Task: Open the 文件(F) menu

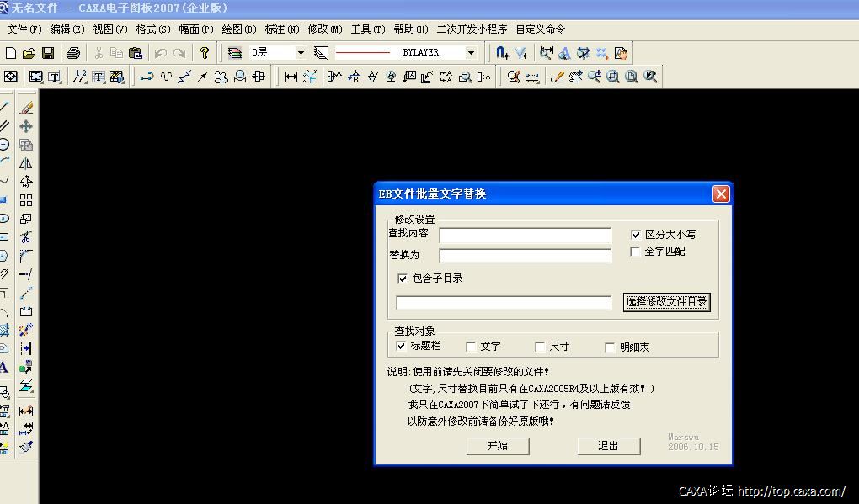Action: (24, 29)
